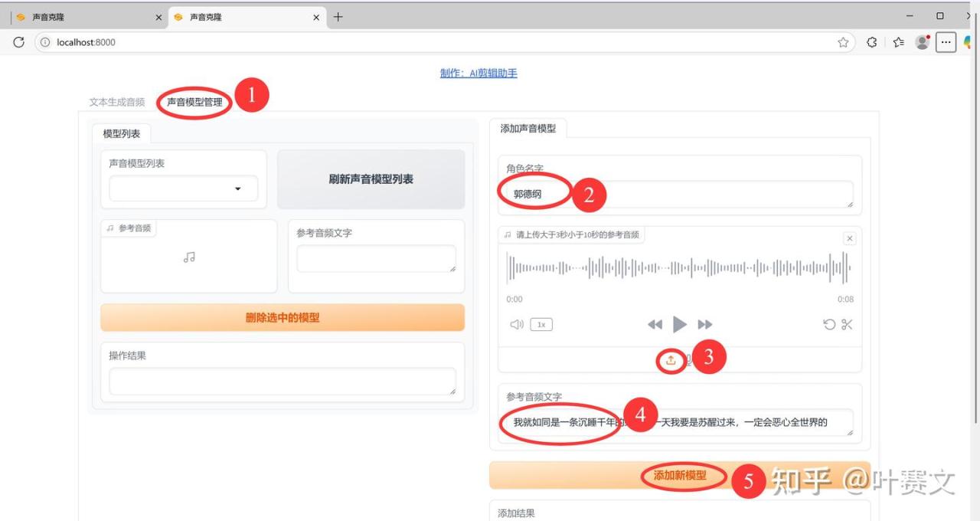Viewport: 980px width, 521px height.
Task: Click the 删除选中的模型 button
Action: tap(282, 317)
